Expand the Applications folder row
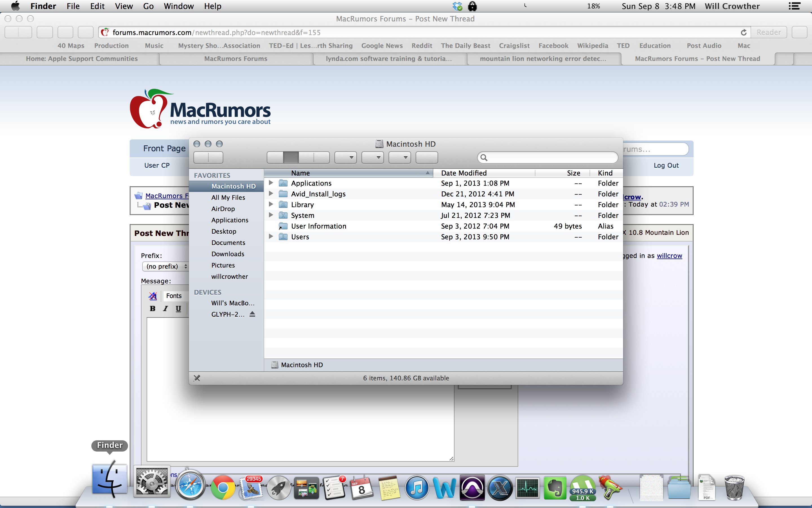The image size is (812, 508). click(271, 183)
